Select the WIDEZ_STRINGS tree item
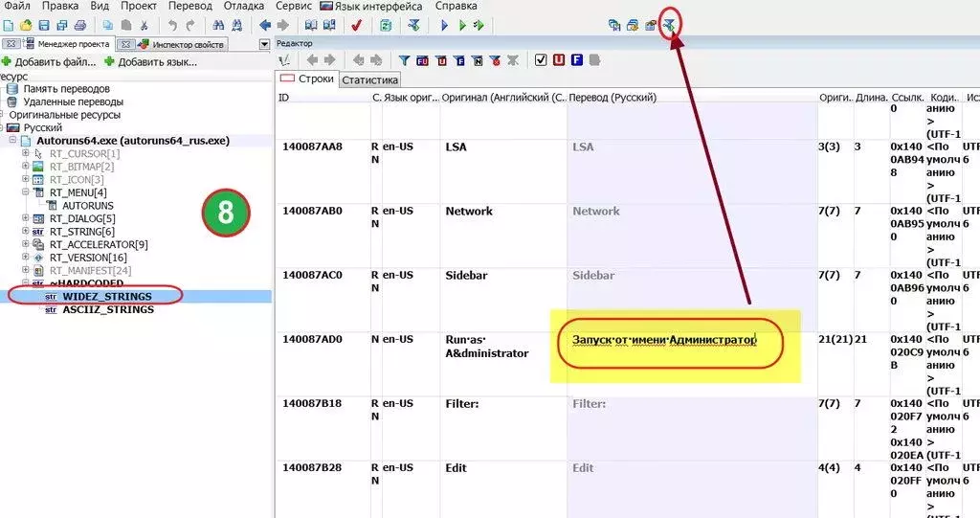980x518 pixels. [x=107, y=297]
